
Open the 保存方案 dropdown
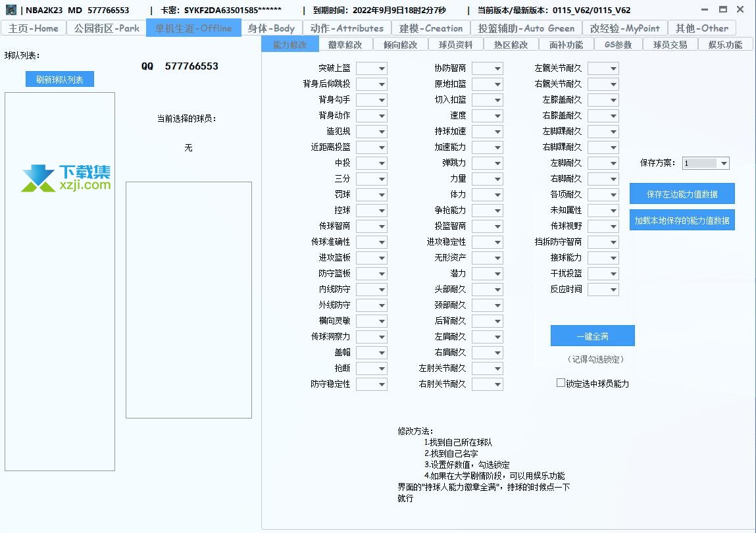click(x=706, y=163)
